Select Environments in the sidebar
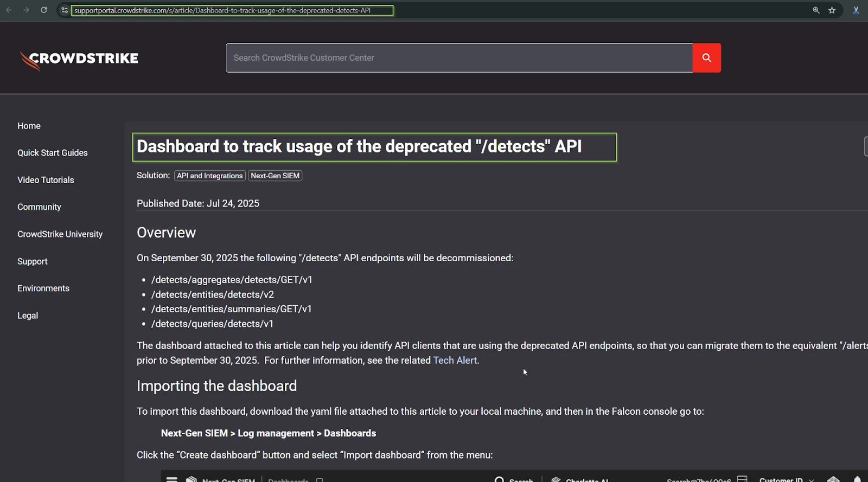Image resolution: width=868 pixels, height=482 pixels. point(43,288)
